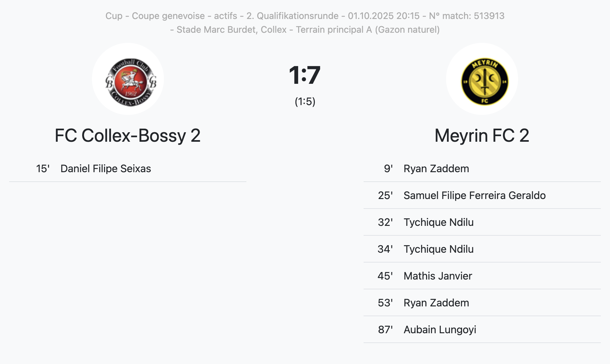Select Tychique Ndilu's 34' goal
The height and width of the screenshot is (364, 610).
[x=439, y=249]
